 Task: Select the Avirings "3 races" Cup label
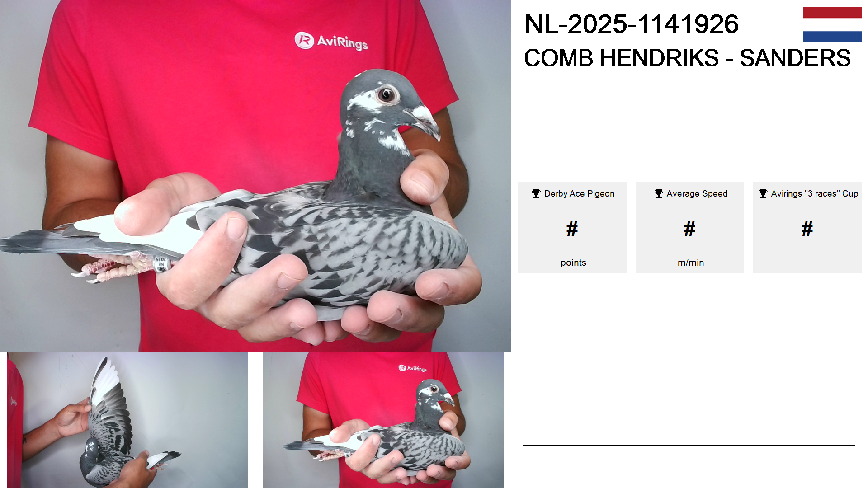[x=814, y=193]
